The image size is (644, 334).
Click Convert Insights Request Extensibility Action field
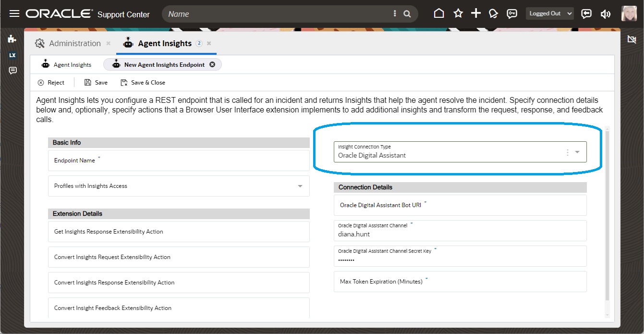coord(179,257)
